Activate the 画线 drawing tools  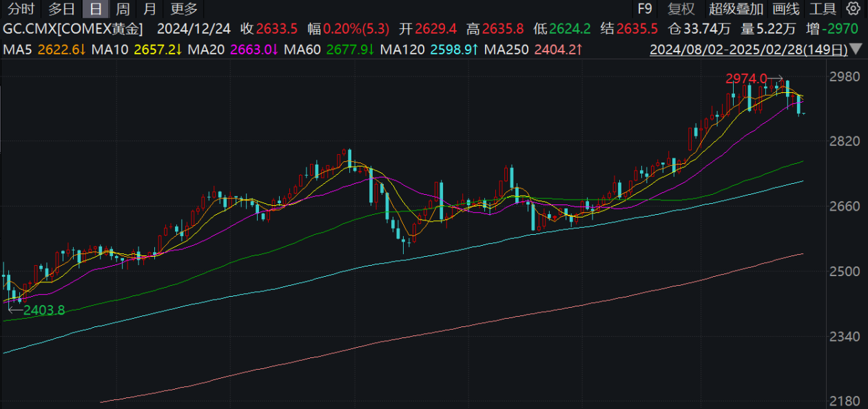point(786,9)
